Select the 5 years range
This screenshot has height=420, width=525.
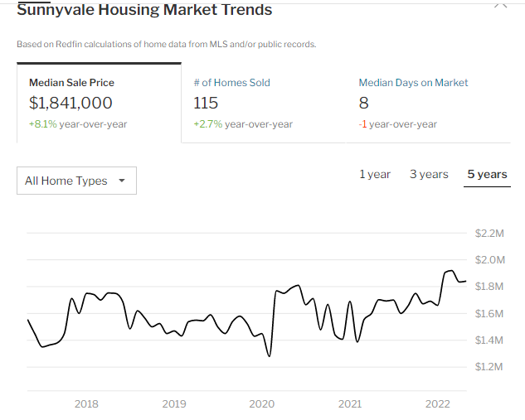pyautogui.click(x=487, y=174)
